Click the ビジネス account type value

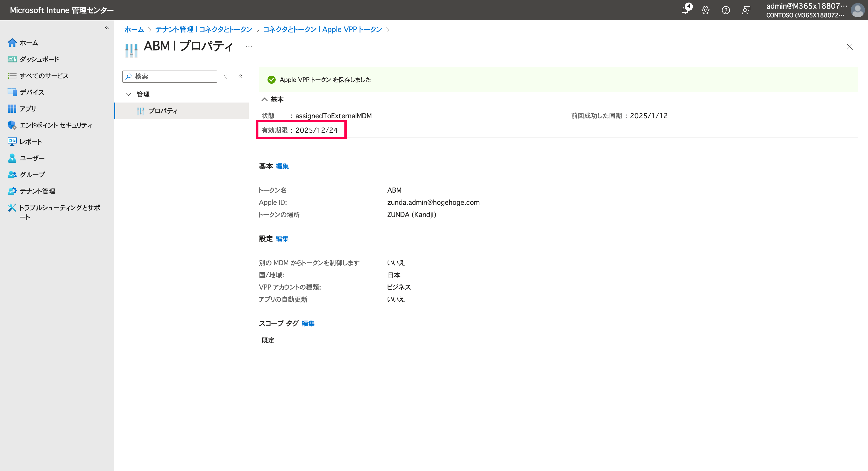click(x=399, y=287)
